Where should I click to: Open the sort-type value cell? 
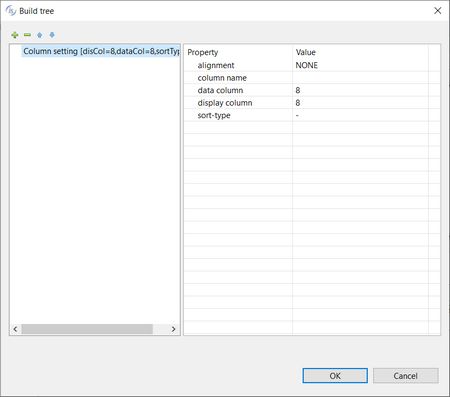(x=360, y=115)
